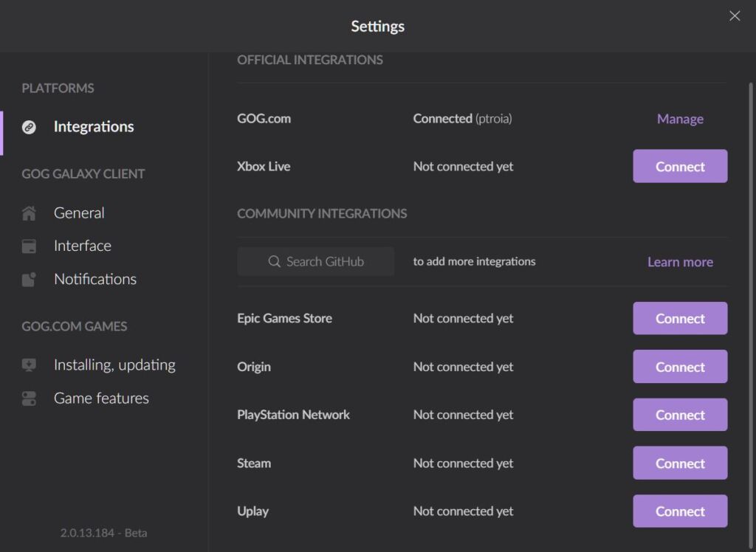
Task: Click the Game features toggle icon
Action: [29, 399]
